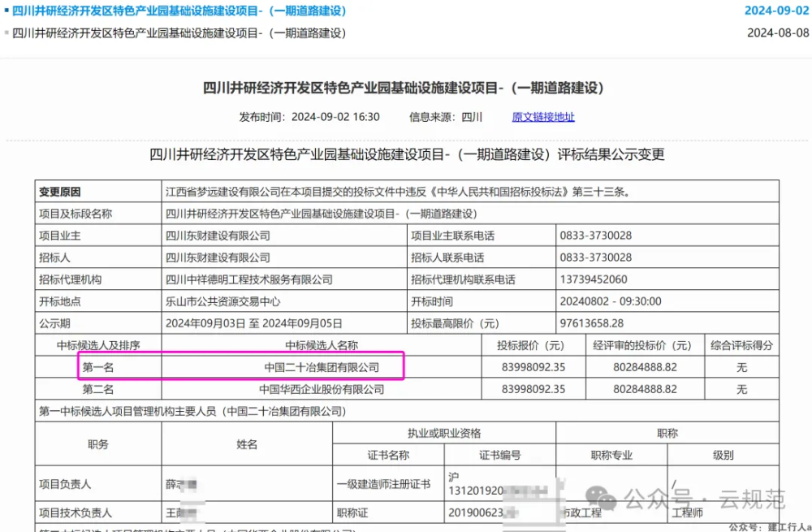
Task: Click 四川东财建设有限公司 in the 招标人 row
Action: pos(218,257)
